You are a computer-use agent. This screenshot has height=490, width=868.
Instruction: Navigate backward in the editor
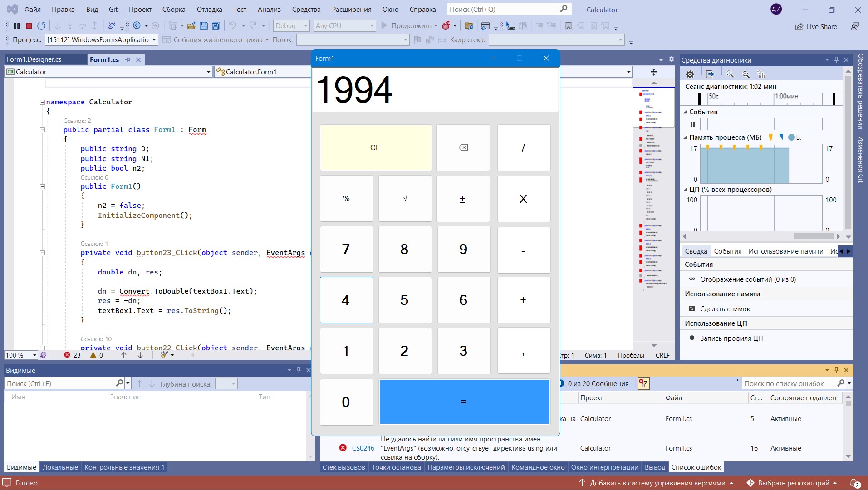tap(137, 26)
